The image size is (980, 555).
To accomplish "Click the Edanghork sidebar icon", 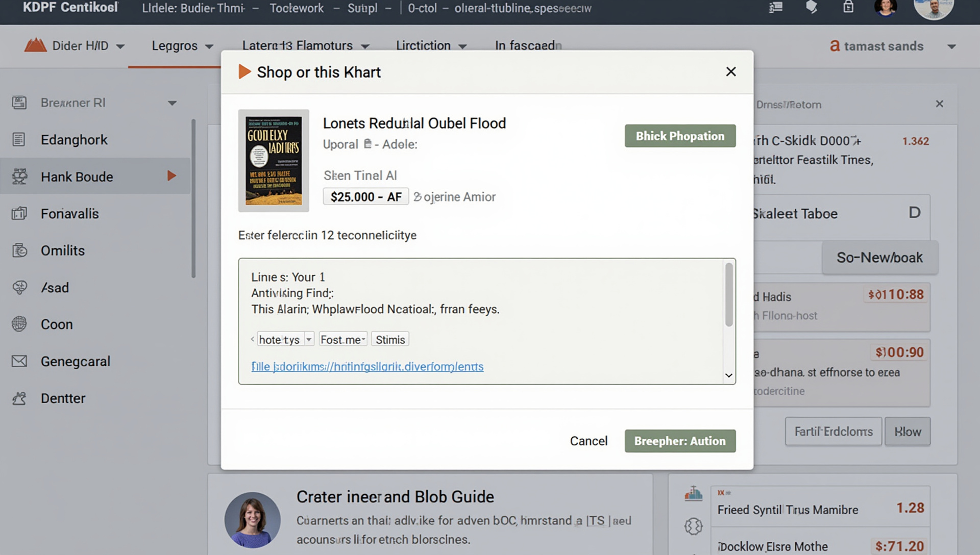I will coord(19,139).
